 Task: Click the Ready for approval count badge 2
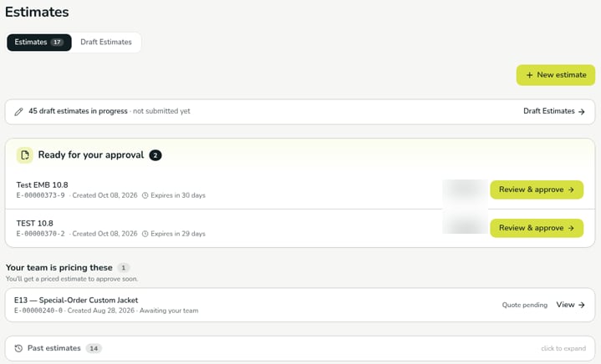pos(155,155)
